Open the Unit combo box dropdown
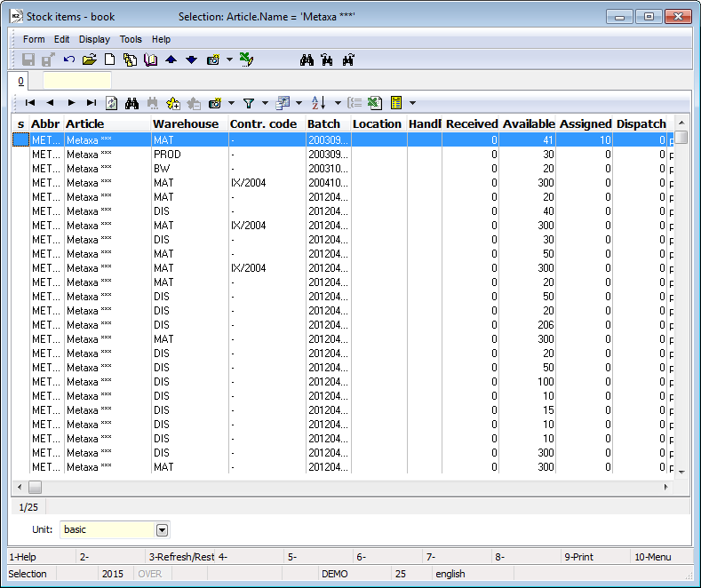This screenshot has height=588, width=701. pos(162,529)
